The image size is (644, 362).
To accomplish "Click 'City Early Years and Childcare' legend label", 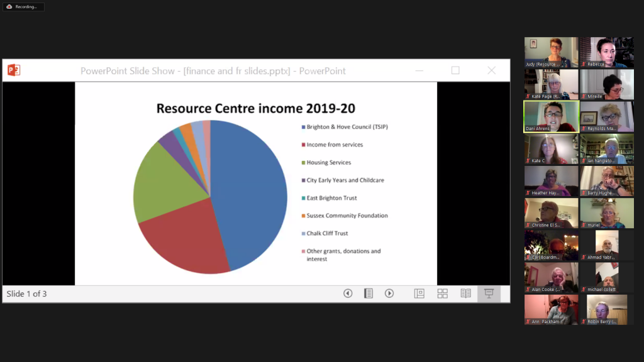I will [345, 180].
